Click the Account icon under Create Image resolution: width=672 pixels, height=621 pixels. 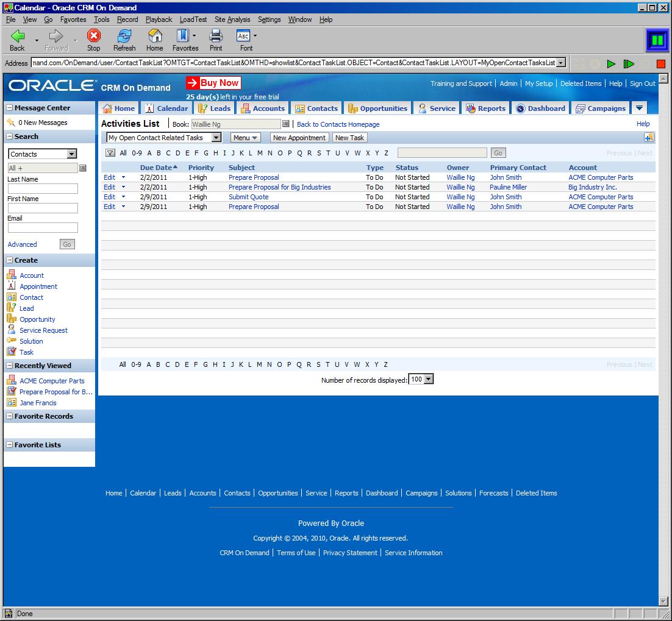[x=12, y=275]
